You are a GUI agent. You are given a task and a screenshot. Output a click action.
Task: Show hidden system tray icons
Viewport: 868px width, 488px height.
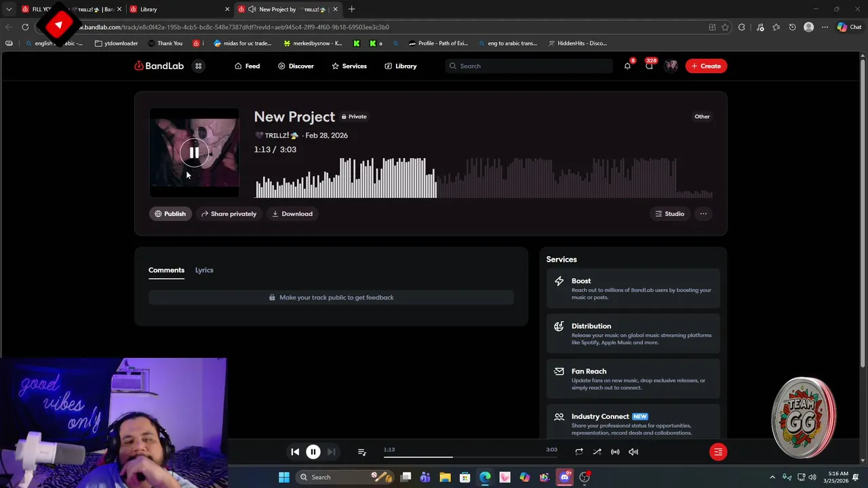[772, 477]
